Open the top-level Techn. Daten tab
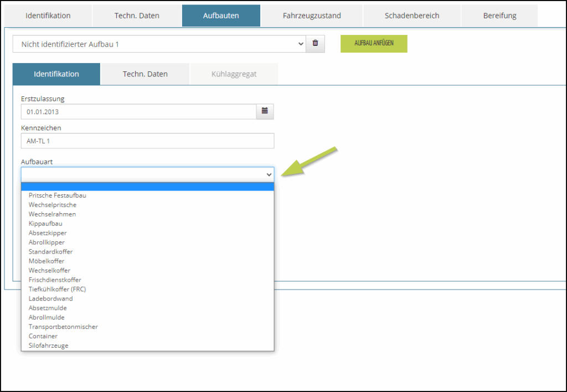The image size is (567, 392). [x=137, y=16]
